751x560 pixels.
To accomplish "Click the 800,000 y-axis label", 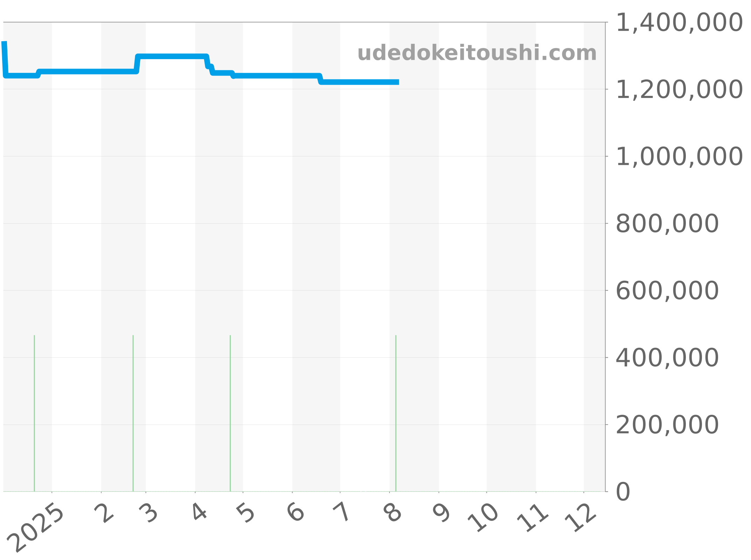I will (667, 224).
